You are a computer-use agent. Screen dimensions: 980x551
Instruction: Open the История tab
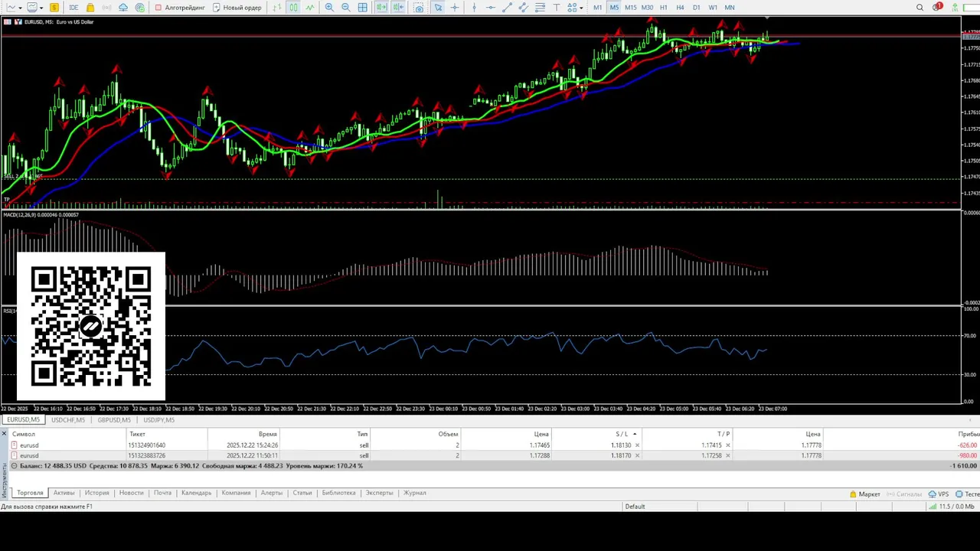click(96, 493)
